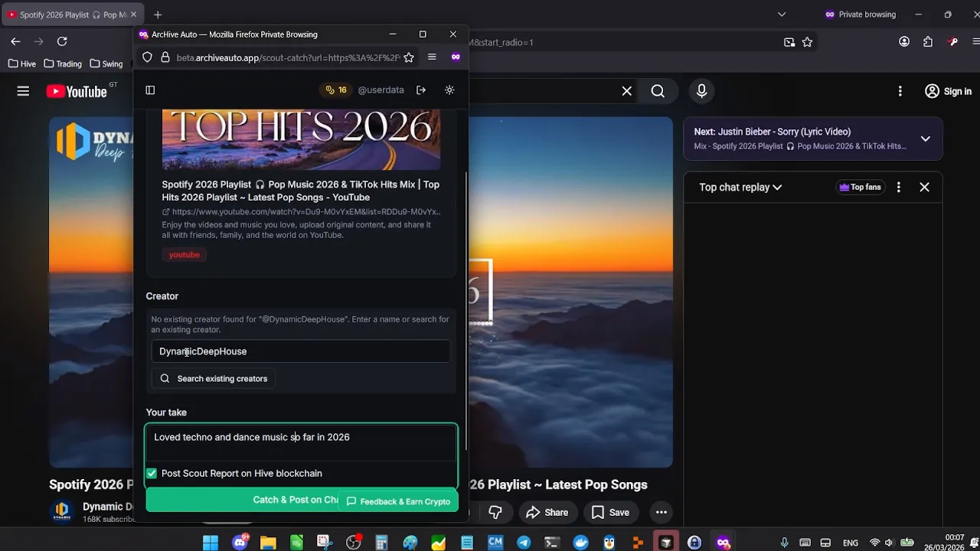Toggle the bookmark star in the address bar

click(409, 57)
